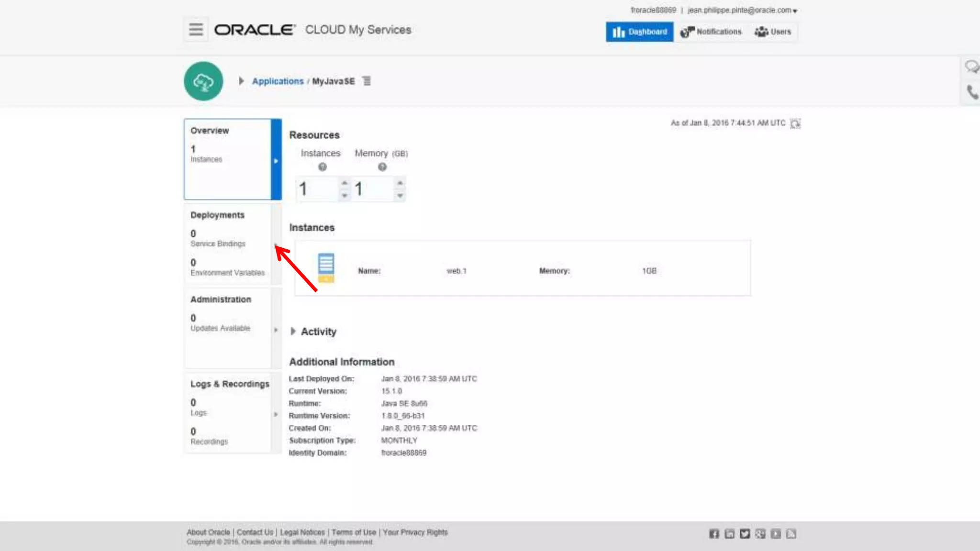Open Notifications
The width and height of the screenshot is (980, 551).
[711, 32]
